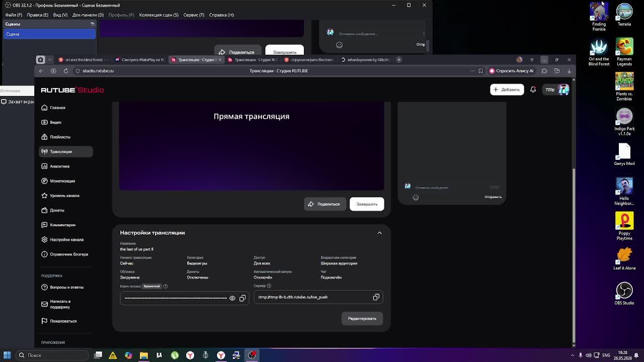
Task: Bookmark the page in the browser
Action: coord(480,71)
